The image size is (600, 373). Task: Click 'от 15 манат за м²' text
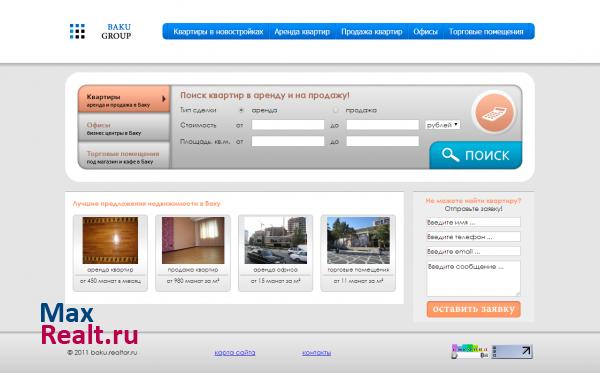point(276,281)
